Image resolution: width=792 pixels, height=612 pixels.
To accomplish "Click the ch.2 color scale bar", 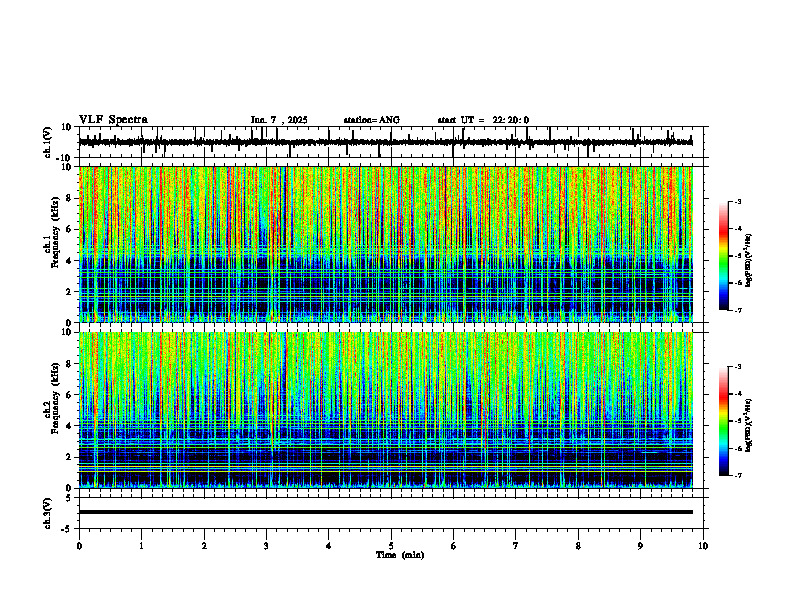I will pos(723,421).
